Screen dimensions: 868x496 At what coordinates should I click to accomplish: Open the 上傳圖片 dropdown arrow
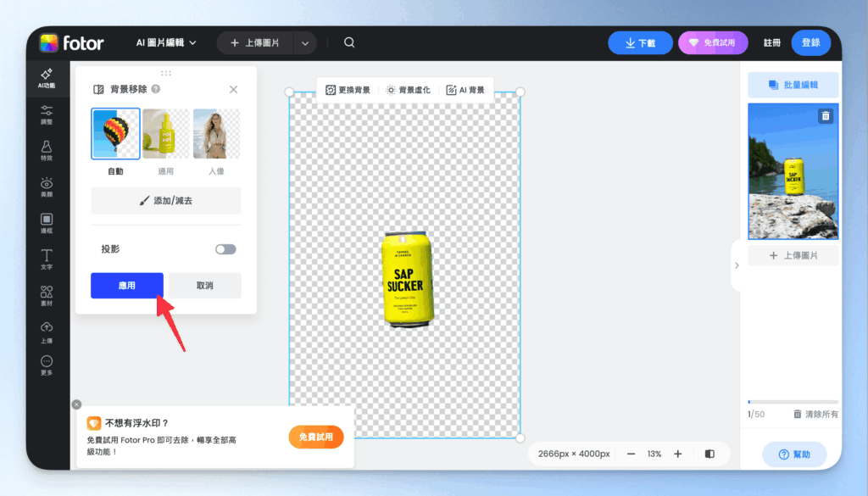pos(305,41)
